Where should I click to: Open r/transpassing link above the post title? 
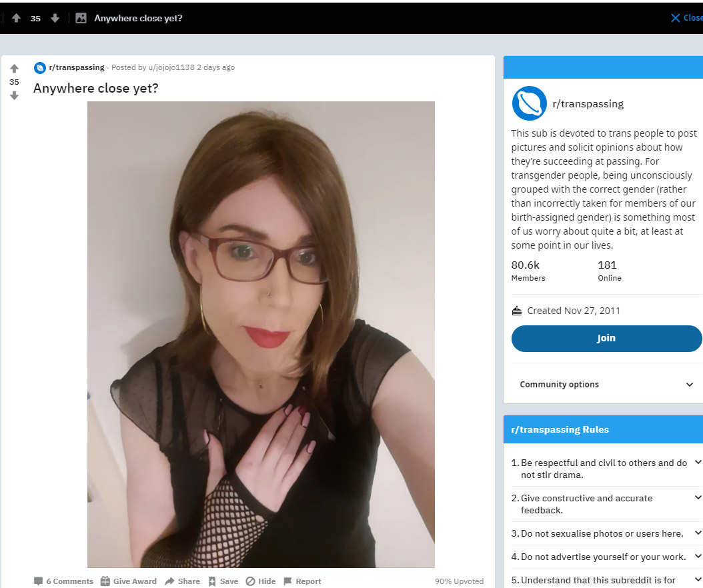click(76, 67)
